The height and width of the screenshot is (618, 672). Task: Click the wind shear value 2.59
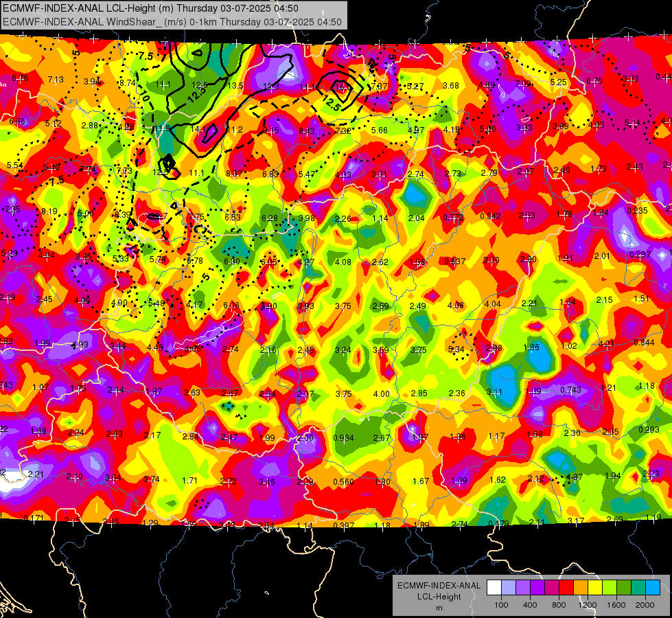pos(380,306)
